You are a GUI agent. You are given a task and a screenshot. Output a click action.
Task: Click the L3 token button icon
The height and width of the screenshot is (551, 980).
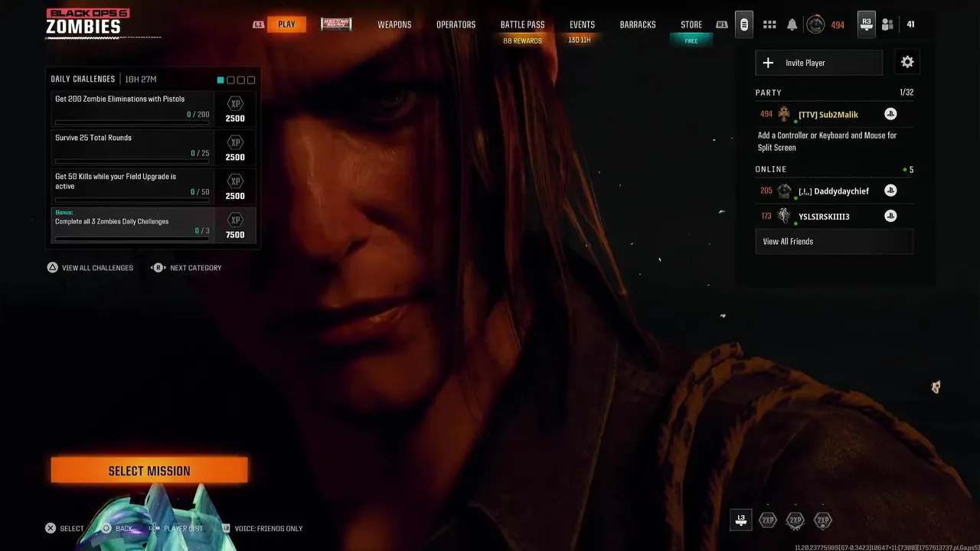pyautogui.click(x=740, y=520)
